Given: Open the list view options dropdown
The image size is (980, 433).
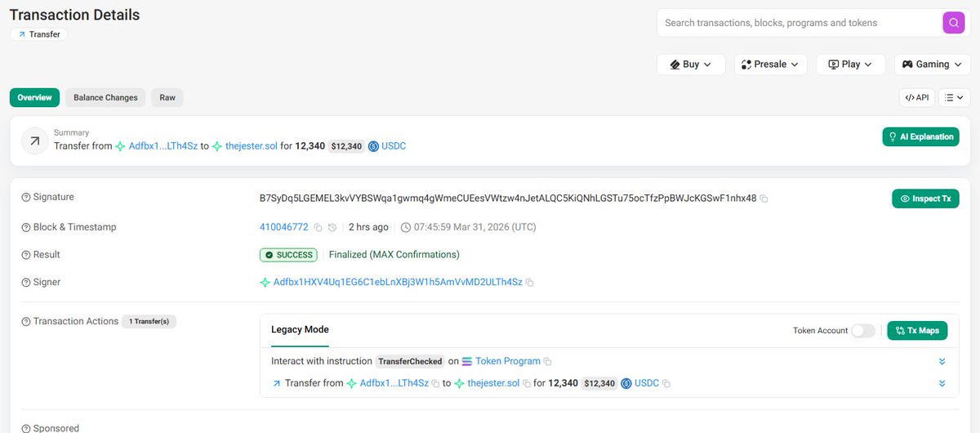Looking at the screenshot, I should pyautogui.click(x=955, y=98).
